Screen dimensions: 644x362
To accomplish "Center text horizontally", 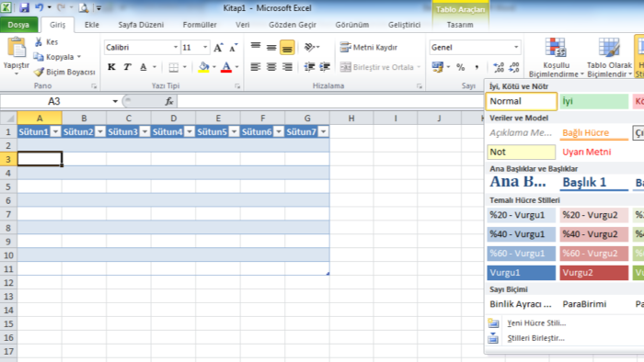I will [x=271, y=67].
